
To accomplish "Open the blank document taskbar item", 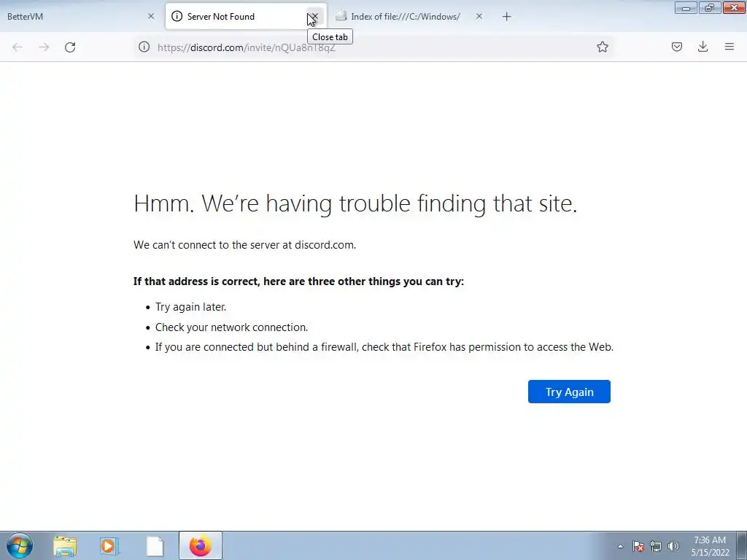I will (x=155, y=546).
